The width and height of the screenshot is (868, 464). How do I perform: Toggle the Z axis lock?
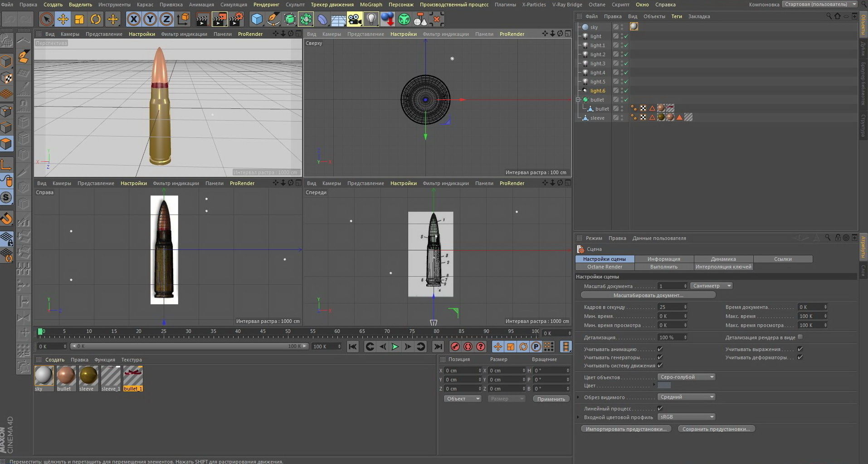pos(166,19)
